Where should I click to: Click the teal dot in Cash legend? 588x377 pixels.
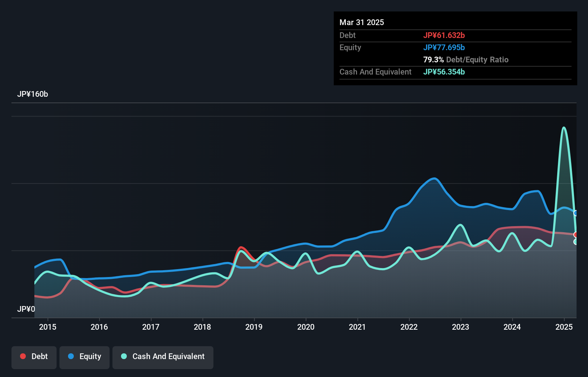124,356
